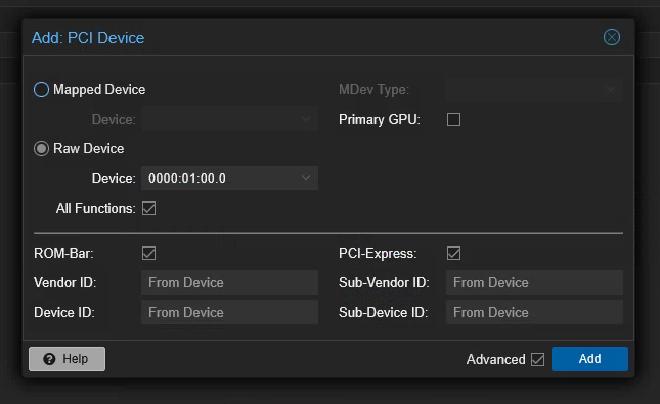Focus the Device ID text field
Viewport: 660px width, 404px height.
[x=229, y=313]
